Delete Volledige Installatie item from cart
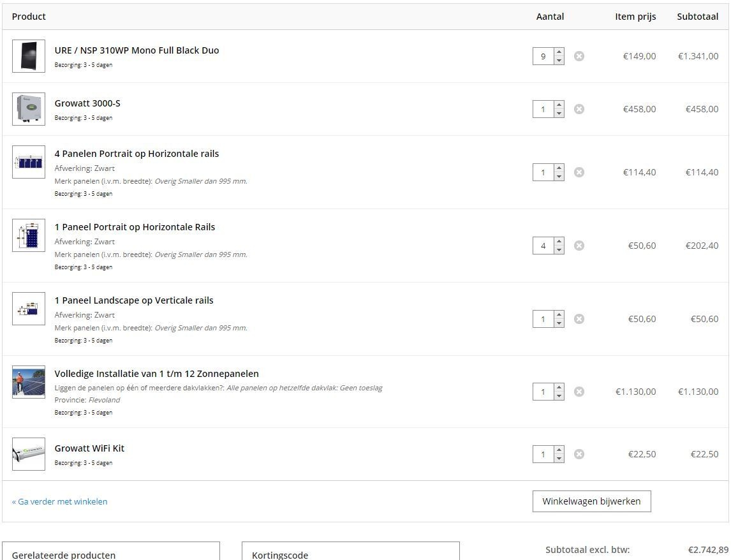This screenshot has width=731, height=560. point(579,392)
